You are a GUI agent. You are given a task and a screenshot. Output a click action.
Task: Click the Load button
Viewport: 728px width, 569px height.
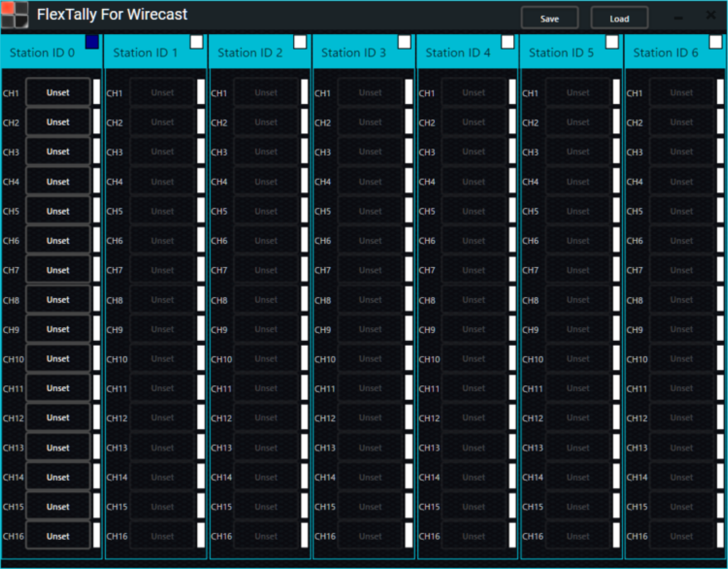pyautogui.click(x=619, y=18)
